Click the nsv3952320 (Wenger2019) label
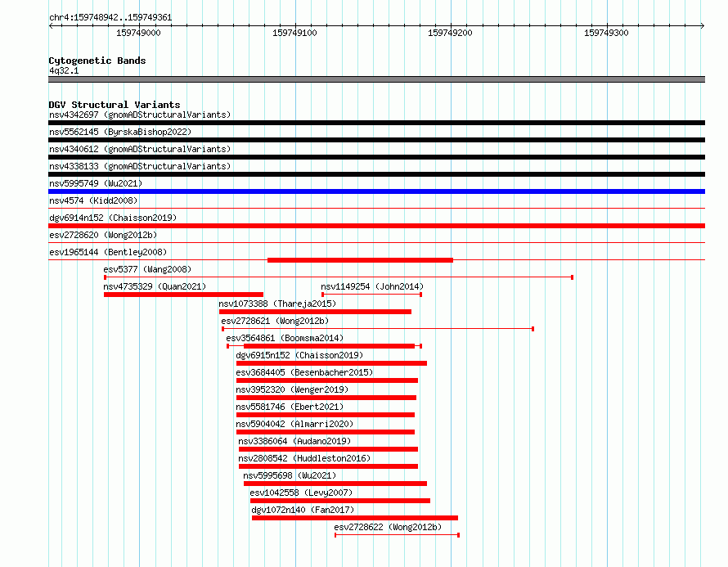The height and width of the screenshot is (567, 728). tap(292, 389)
